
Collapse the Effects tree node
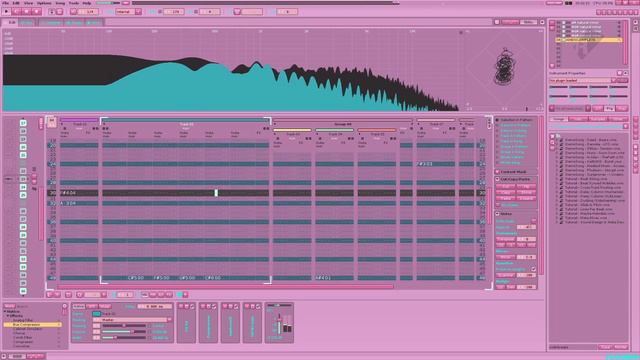coord(8,316)
